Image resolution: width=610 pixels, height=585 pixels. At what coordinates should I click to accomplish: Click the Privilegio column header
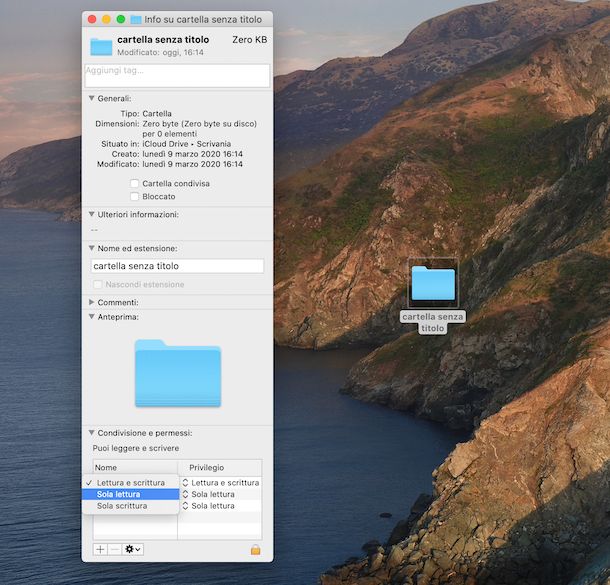pos(220,468)
